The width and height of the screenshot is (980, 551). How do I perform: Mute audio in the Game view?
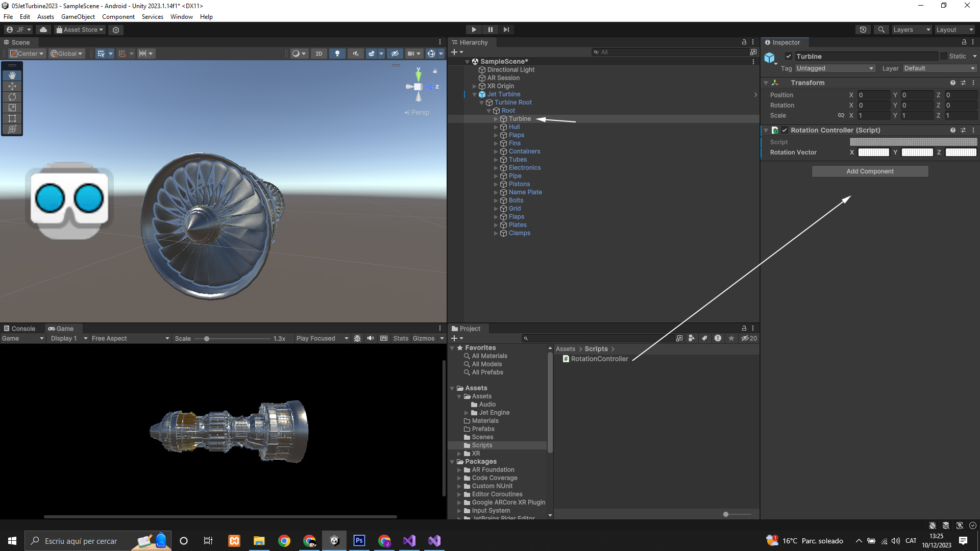(371, 338)
